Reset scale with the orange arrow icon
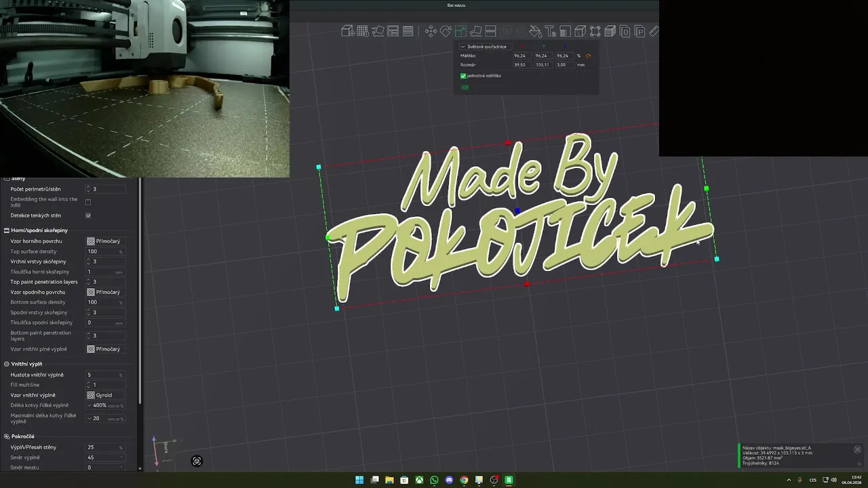This screenshot has height=488, width=868. tap(588, 56)
